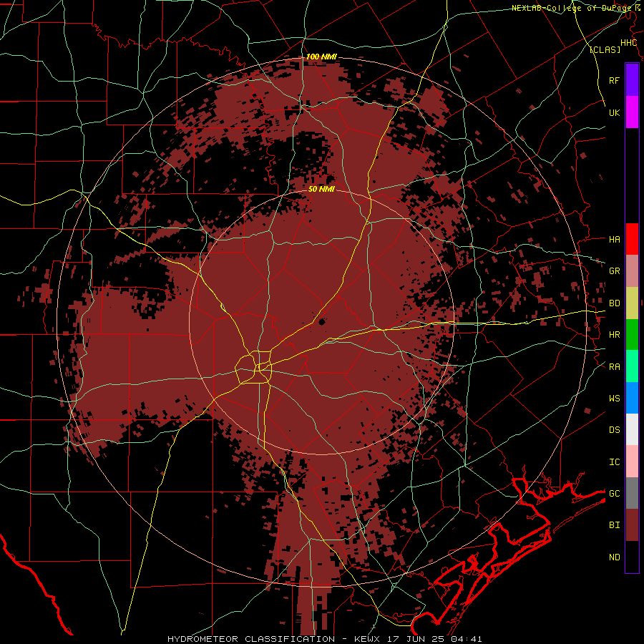This screenshot has height=644, width=644.
Task: Click the 04:41 timestamp
Action: click(466, 639)
